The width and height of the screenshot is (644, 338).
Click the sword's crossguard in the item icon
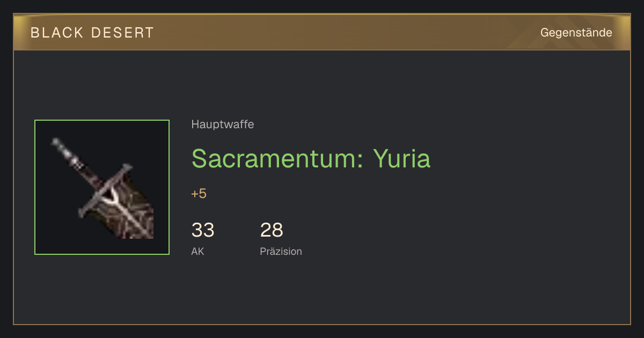[105, 190]
